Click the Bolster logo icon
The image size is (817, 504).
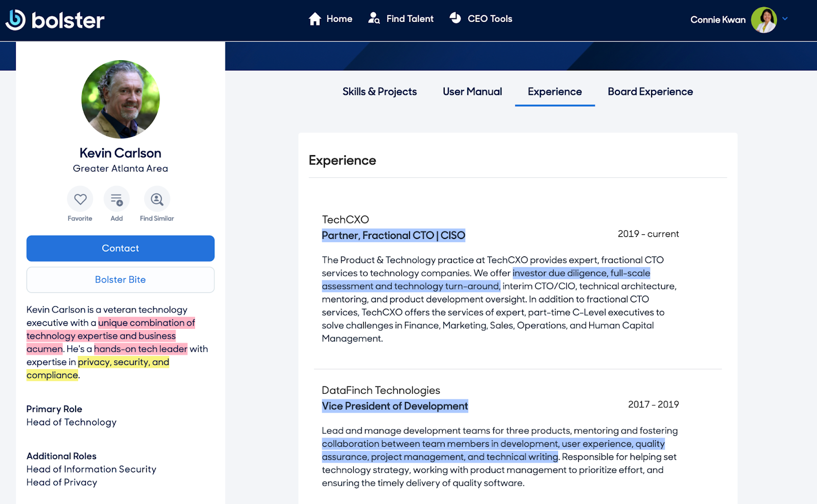15,20
